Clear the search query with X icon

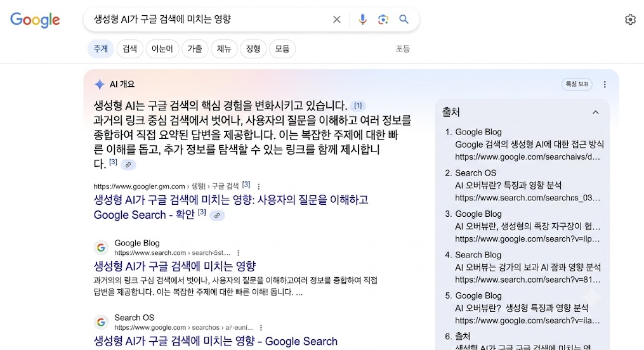coord(337,19)
